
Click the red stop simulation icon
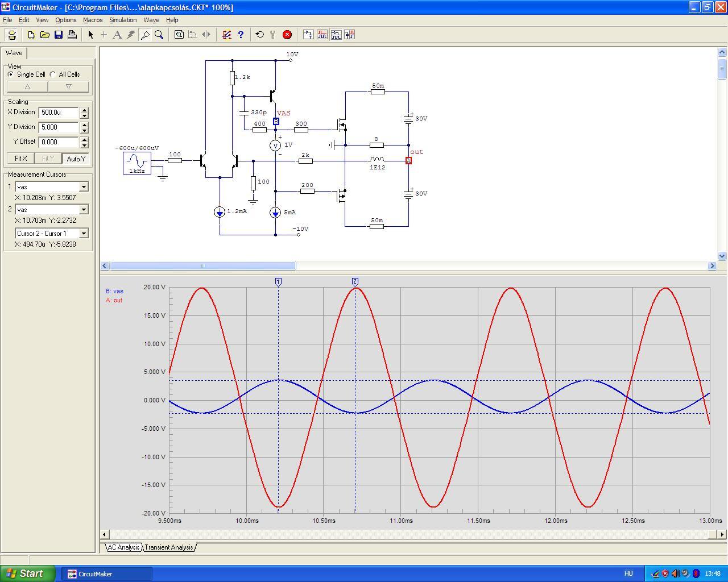(x=287, y=35)
